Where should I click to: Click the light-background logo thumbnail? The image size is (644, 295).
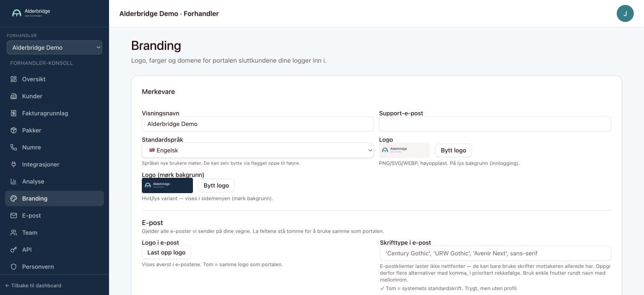[404, 150]
